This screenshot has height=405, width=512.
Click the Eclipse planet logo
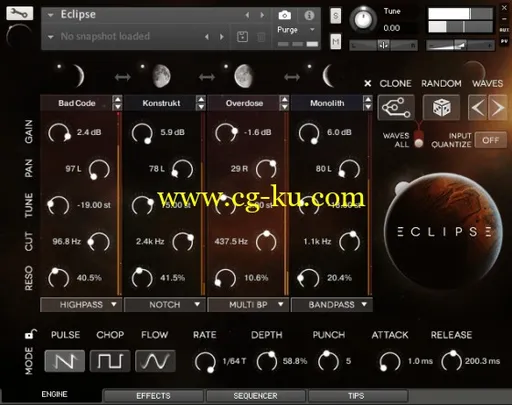443,231
